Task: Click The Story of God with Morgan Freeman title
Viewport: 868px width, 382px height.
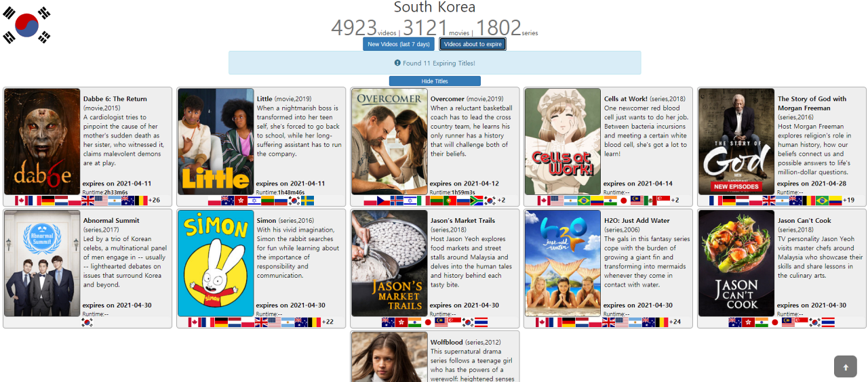Action: pos(812,103)
